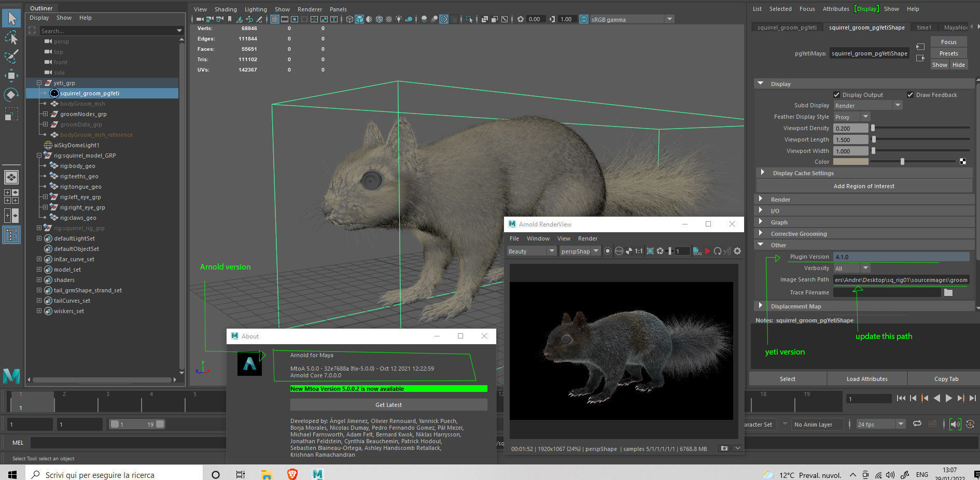Click the Focus button

tap(948, 42)
